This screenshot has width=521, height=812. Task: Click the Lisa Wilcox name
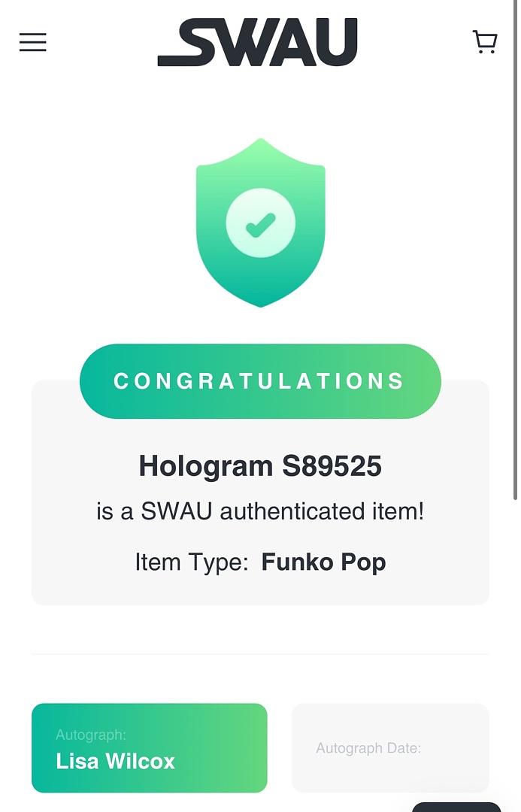pyautogui.click(x=115, y=762)
